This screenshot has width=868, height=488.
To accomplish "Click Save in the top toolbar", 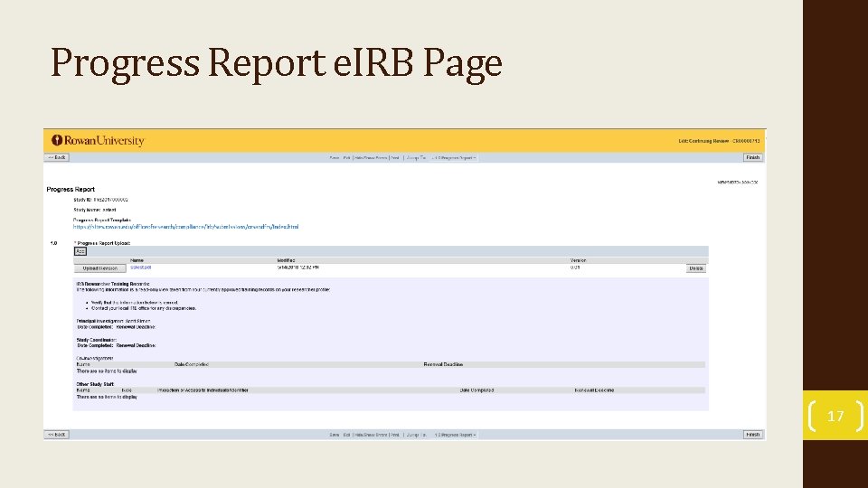I will (x=335, y=157).
